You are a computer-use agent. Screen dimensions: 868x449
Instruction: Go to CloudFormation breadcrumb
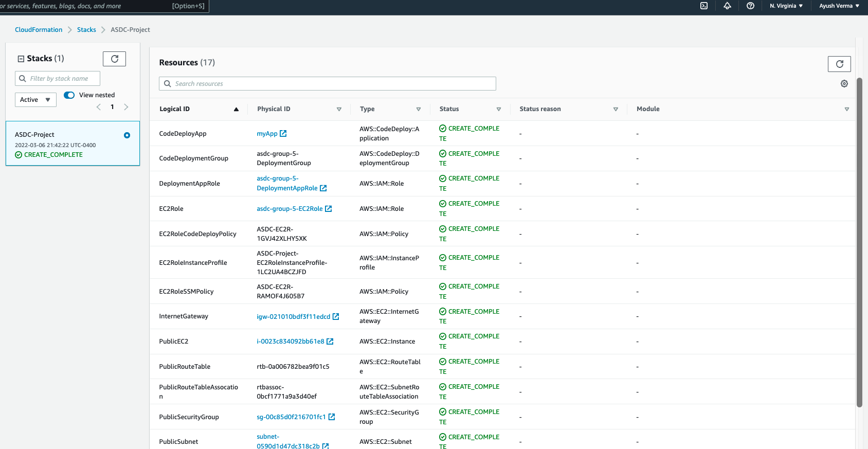tap(39, 30)
